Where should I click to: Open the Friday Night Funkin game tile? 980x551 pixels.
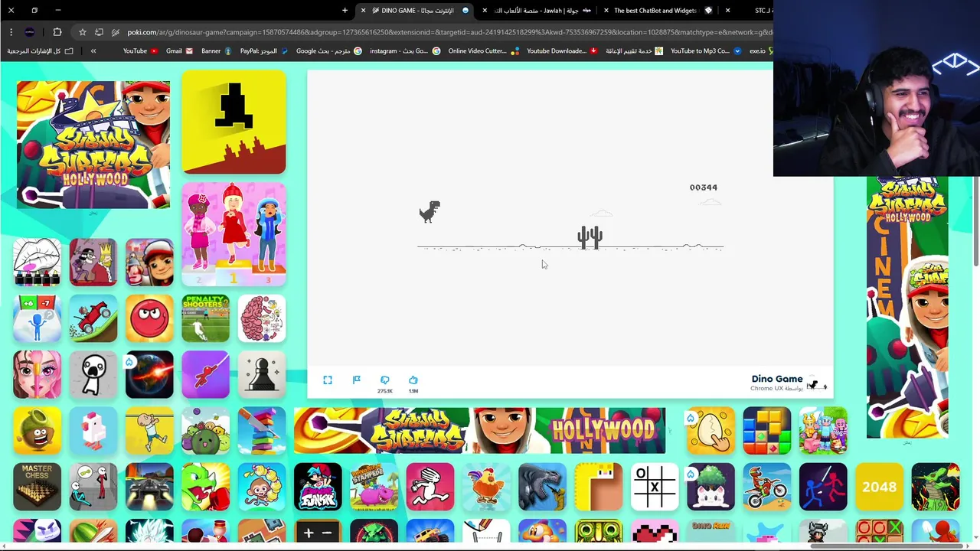click(x=318, y=487)
